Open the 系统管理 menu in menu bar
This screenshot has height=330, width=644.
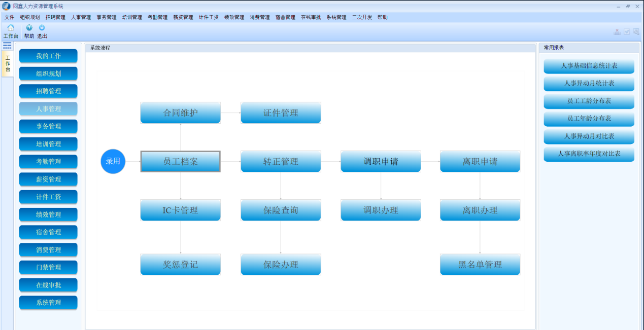(336, 17)
